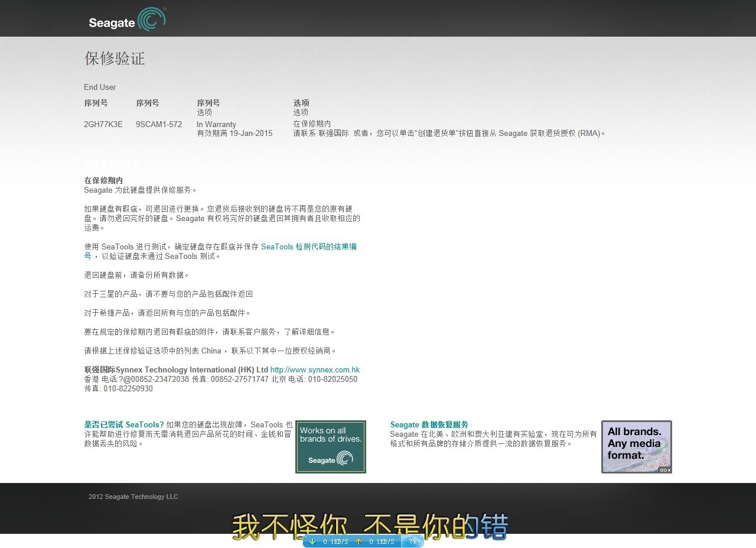Click the 'All brands. Any media format.' banner

click(637, 447)
